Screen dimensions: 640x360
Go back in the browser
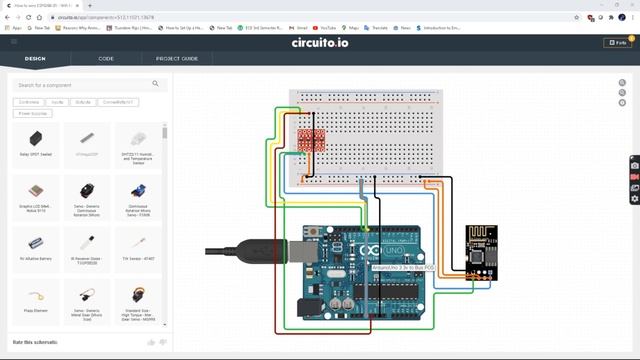tap(7, 17)
